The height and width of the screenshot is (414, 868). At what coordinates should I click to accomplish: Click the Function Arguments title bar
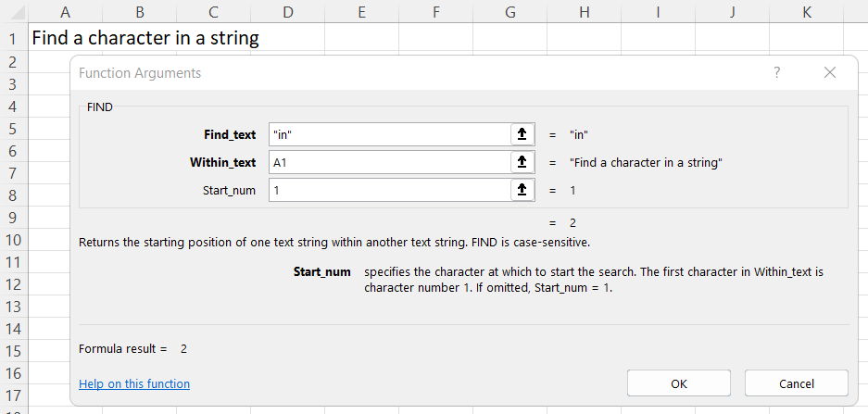pyautogui.click(x=371, y=73)
